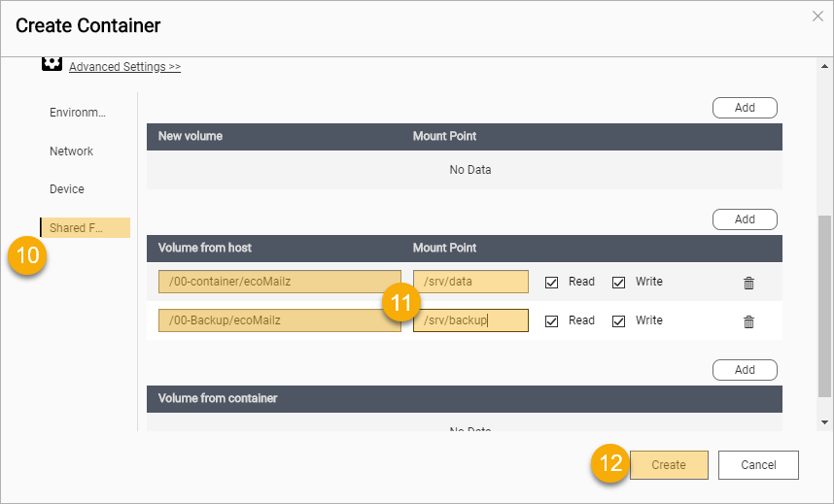Click Mount Point header of New volume table

(444, 136)
